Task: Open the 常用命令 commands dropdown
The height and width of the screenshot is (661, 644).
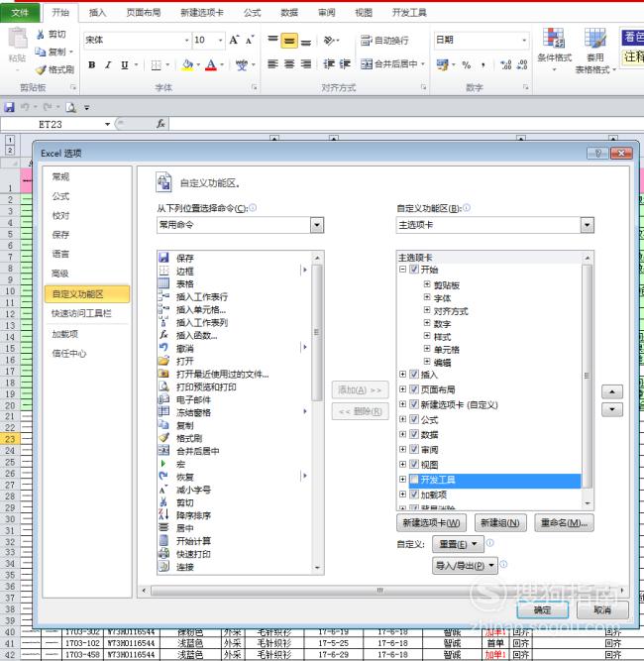Action: click(317, 225)
